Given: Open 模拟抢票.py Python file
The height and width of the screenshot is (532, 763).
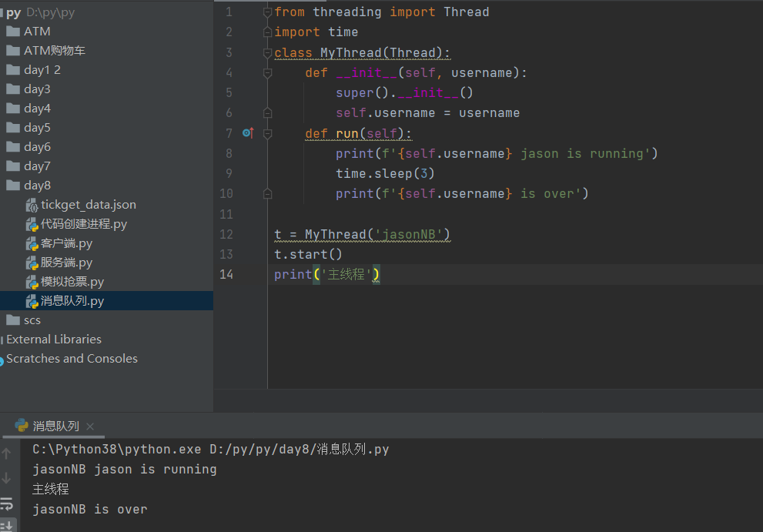Looking at the screenshot, I should 72,282.
